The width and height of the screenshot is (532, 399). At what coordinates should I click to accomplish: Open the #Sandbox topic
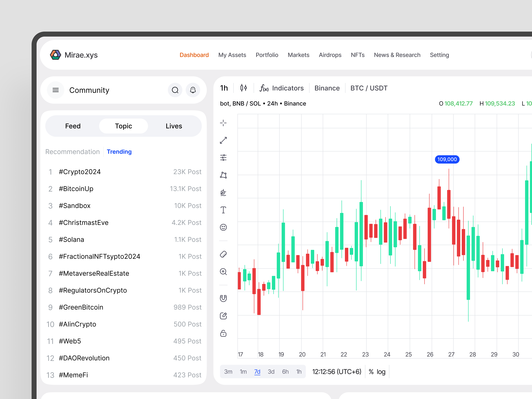pyautogui.click(x=123, y=206)
